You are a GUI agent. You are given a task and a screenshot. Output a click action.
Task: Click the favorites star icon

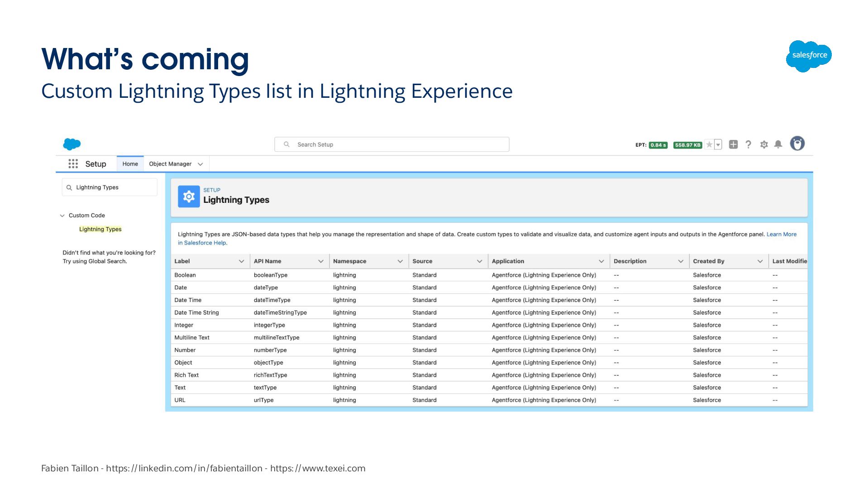click(709, 144)
